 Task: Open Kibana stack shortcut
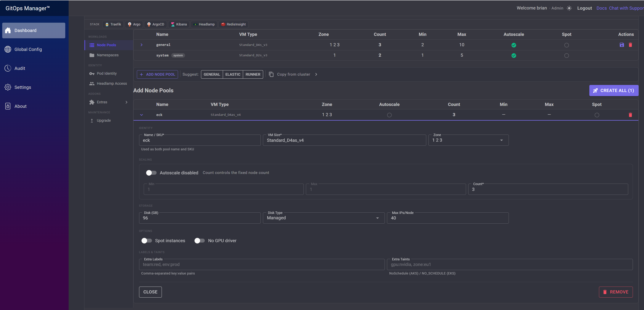point(179,24)
